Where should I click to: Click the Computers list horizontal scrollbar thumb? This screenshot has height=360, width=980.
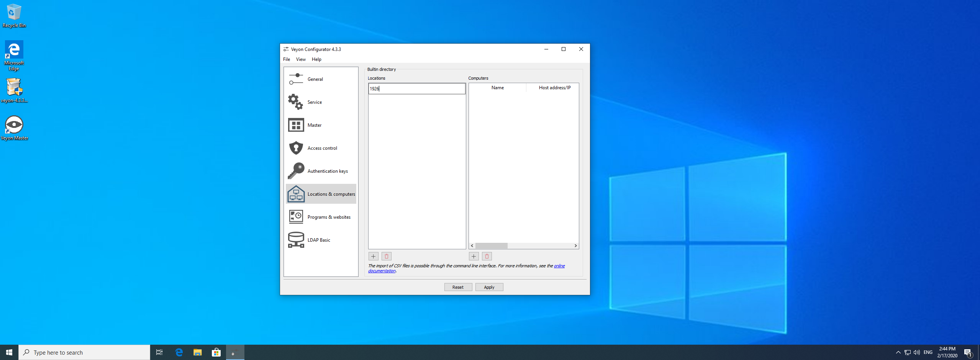point(491,245)
